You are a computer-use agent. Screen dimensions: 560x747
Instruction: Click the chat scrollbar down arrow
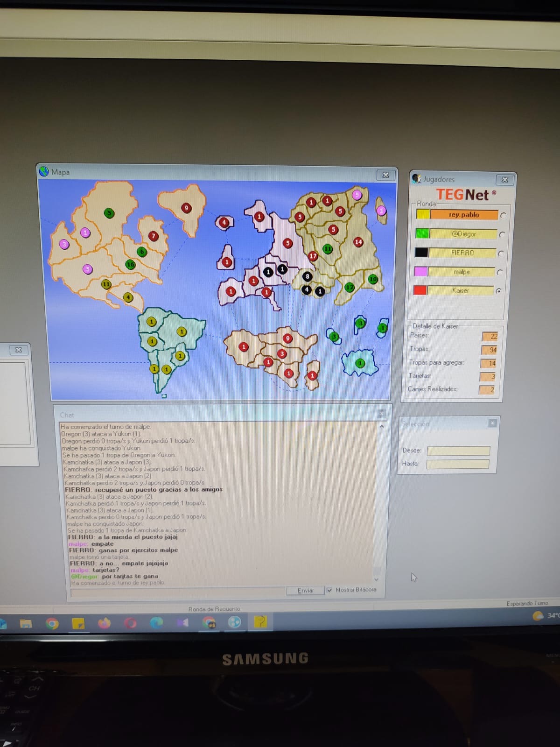pos(376,579)
